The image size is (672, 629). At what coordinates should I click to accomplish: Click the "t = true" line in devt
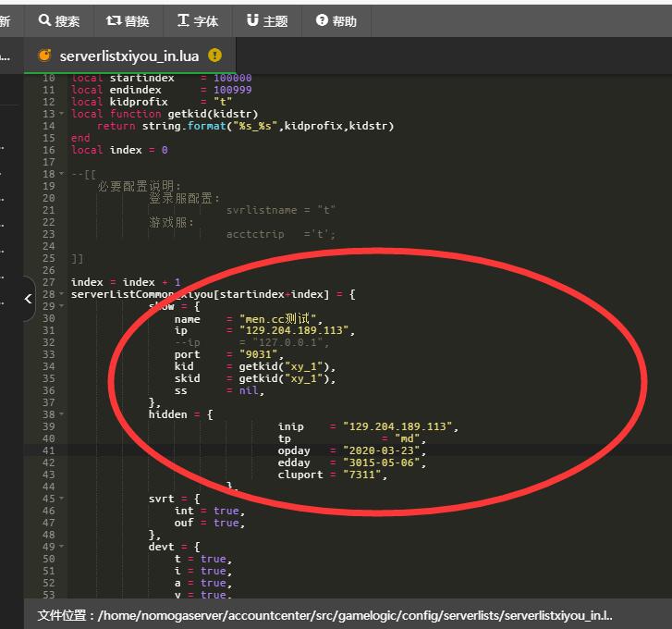pyautogui.click(x=202, y=559)
